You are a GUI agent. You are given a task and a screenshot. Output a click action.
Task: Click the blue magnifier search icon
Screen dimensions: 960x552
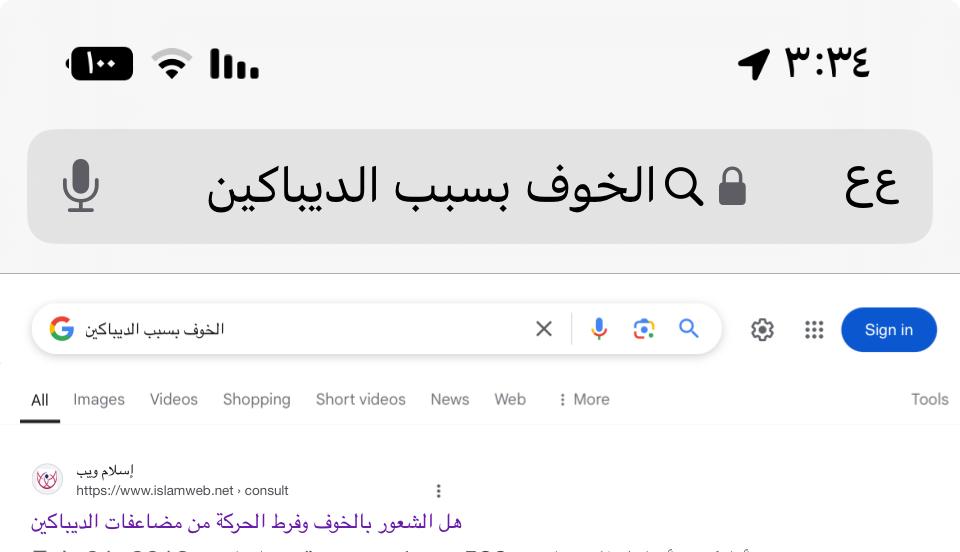click(689, 329)
